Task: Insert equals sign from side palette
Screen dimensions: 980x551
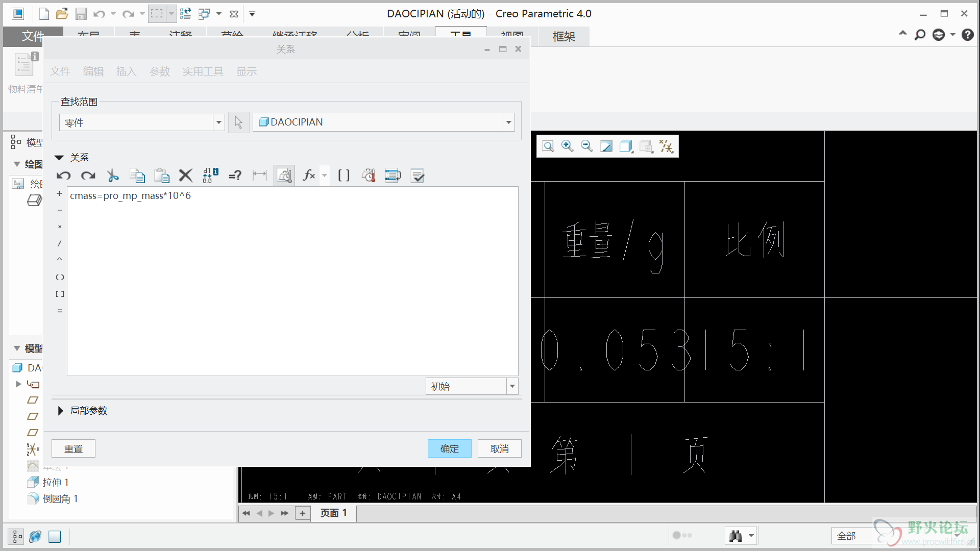Action: [60, 311]
